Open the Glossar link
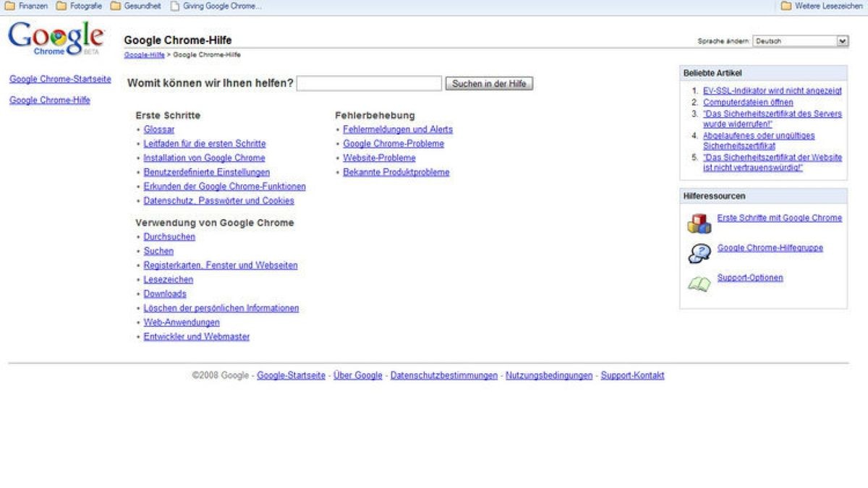 click(161, 129)
